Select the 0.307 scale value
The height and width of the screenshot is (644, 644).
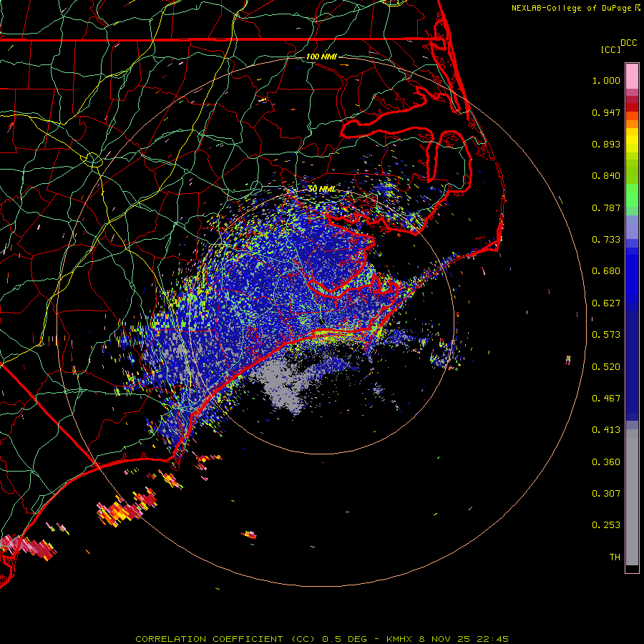pos(606,494)
